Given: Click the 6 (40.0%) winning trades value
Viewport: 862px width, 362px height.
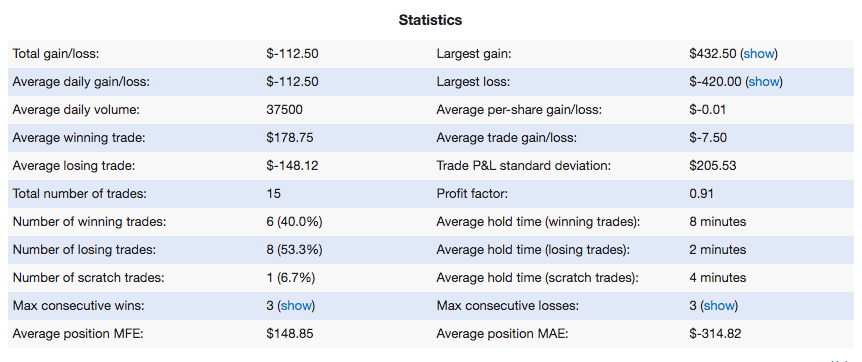Looking at the screenshot, I should point(294,222).
